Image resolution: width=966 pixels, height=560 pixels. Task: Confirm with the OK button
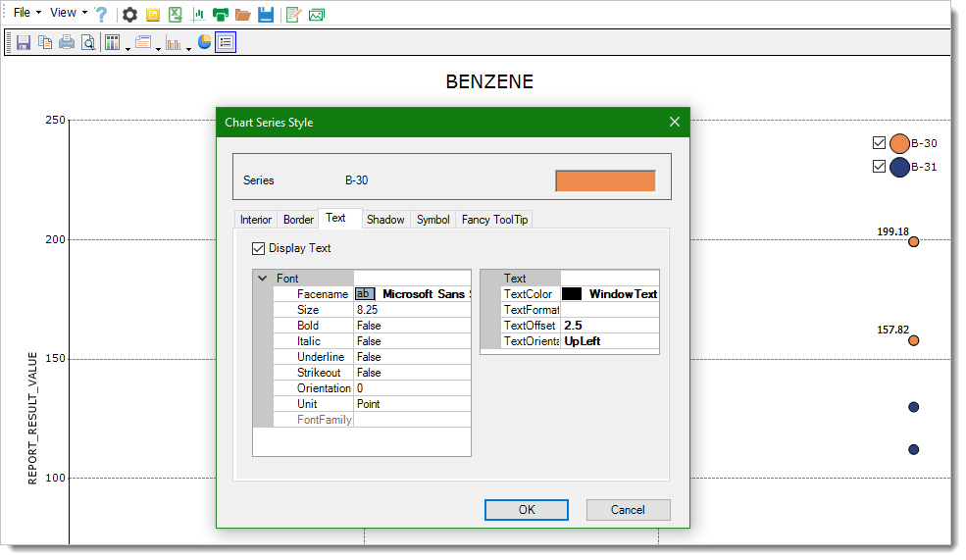point(527,510)
